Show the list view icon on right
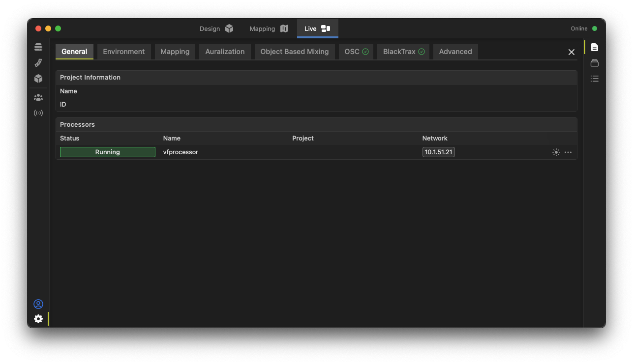This screenshot has width=633, height=364. [x=595, y=79]
